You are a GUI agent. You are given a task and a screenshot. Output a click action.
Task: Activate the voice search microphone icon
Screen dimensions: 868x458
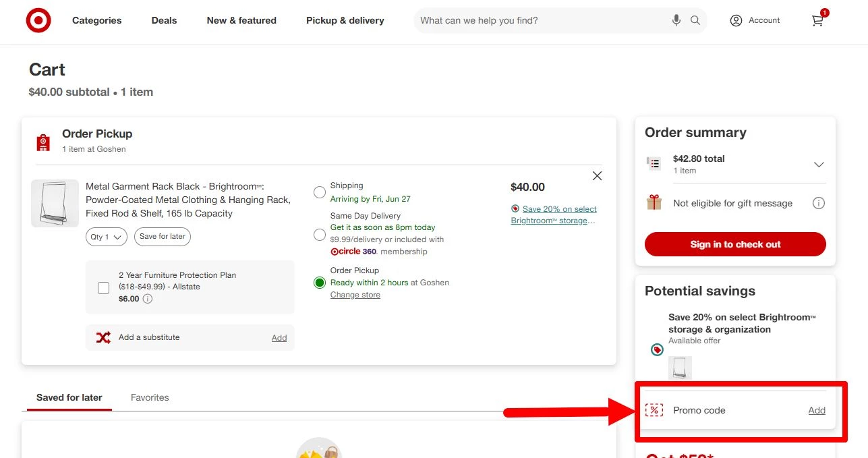click(x=676, y=20)
